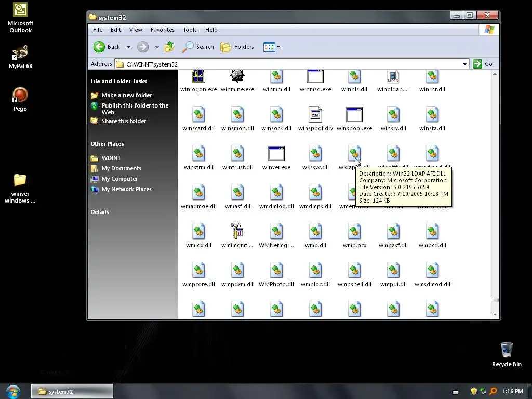Toggle the Folders pane button
The height and width of the screenshot is (399, 532).
(x=237, y=47)
